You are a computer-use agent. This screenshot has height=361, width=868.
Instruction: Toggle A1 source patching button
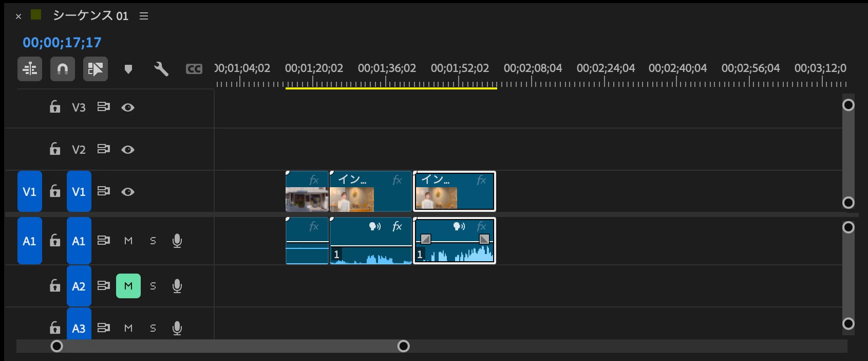[30, 241]
